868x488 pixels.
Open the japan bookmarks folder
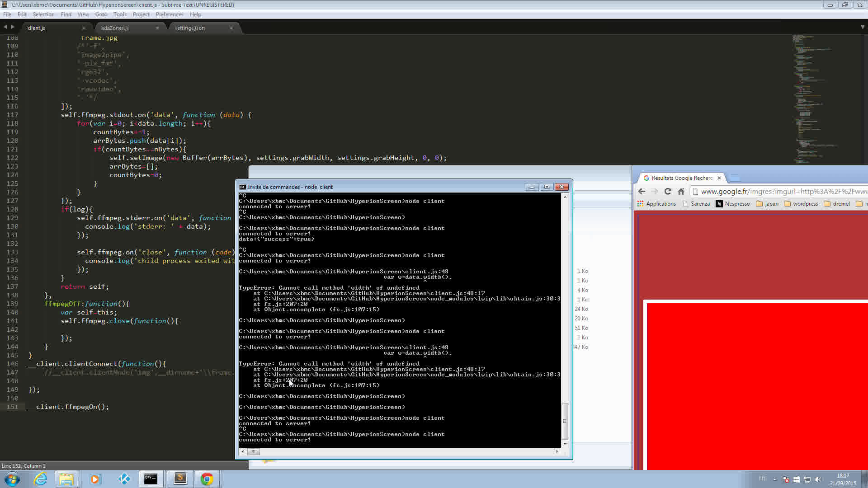(767, 204)
